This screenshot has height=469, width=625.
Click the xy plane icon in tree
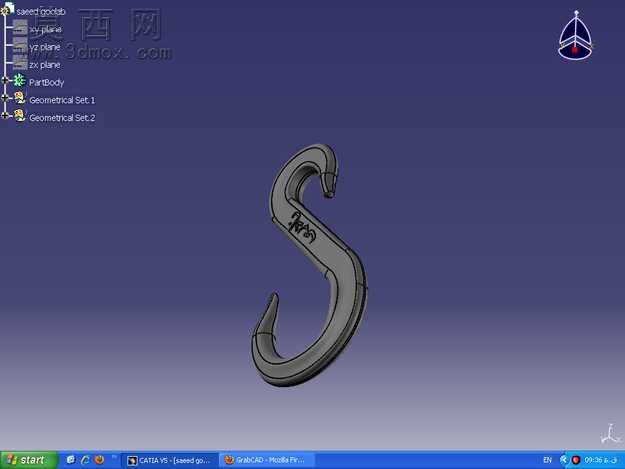tap(20, 28)
